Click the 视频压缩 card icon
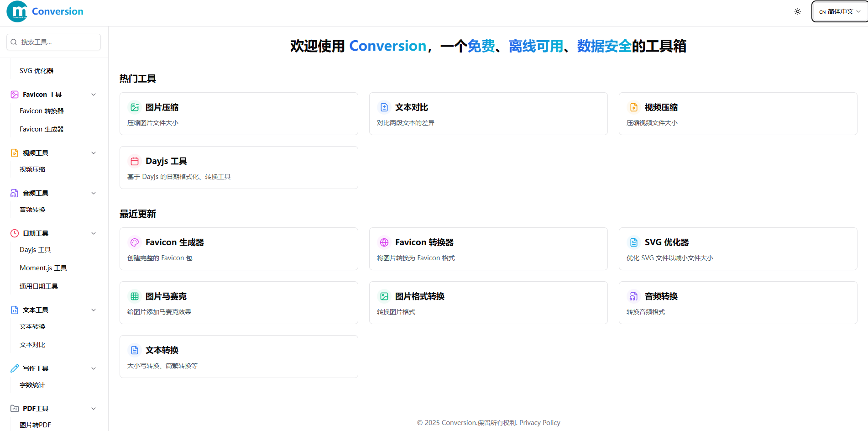The width and height of the screenshot is (868, 431). coord(634,107)
